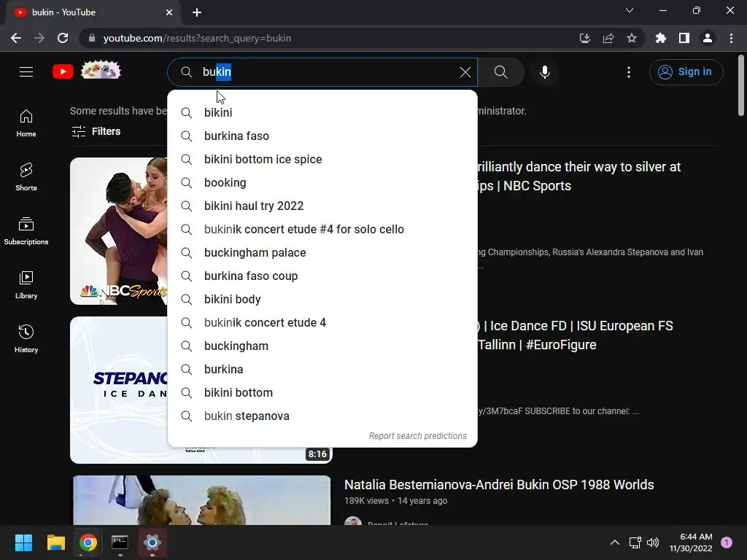Viewport: 747px width, 560px height.
Task: Open the Bestemianova-Bukin 1988 Worlds thumbnail
Action: coord(201,500)
